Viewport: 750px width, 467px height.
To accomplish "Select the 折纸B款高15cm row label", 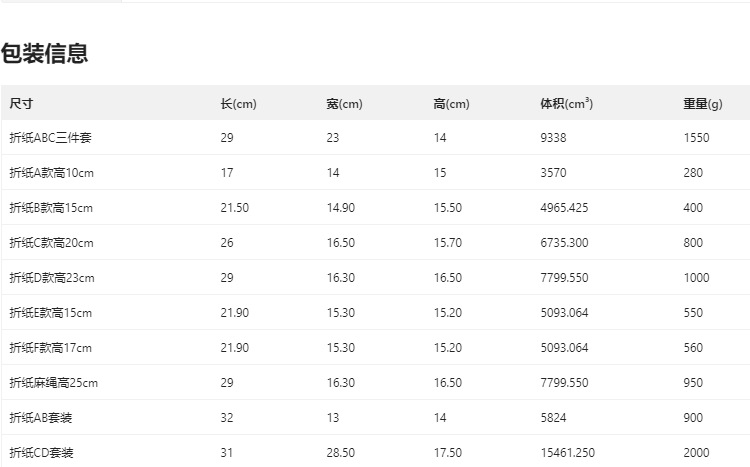I will (x=52, y=208).
